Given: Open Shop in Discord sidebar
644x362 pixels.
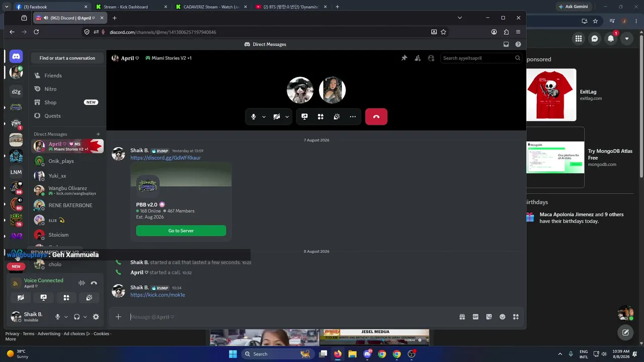Looking at the screenshot, I should pos(67,103).
